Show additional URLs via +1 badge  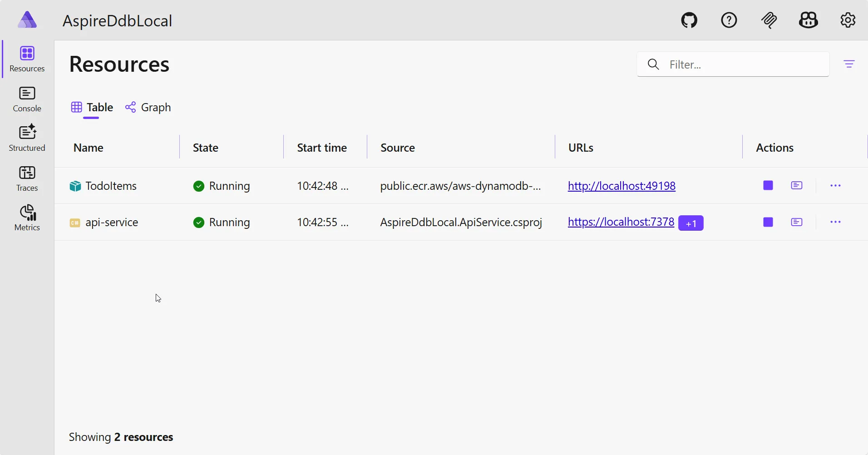[690, 223]
